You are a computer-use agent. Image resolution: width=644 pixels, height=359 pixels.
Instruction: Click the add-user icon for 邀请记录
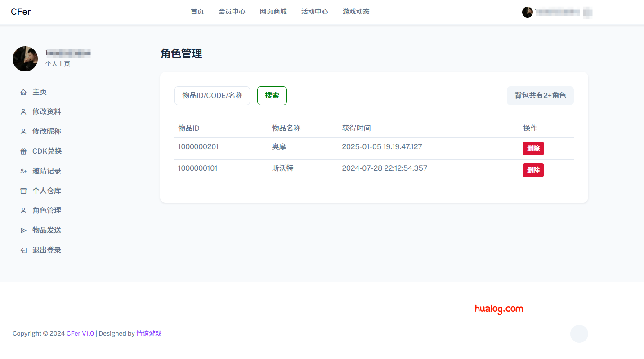(23, 171)
